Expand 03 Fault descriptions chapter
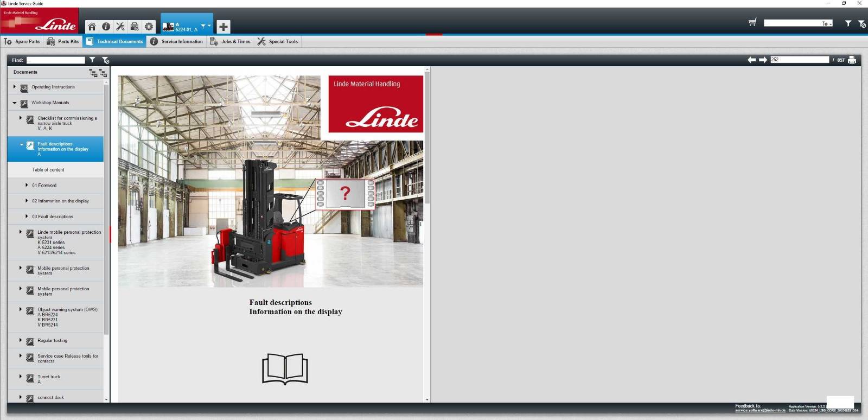The height and width of the screenshot is (420, 868). (x=27, y=216)
